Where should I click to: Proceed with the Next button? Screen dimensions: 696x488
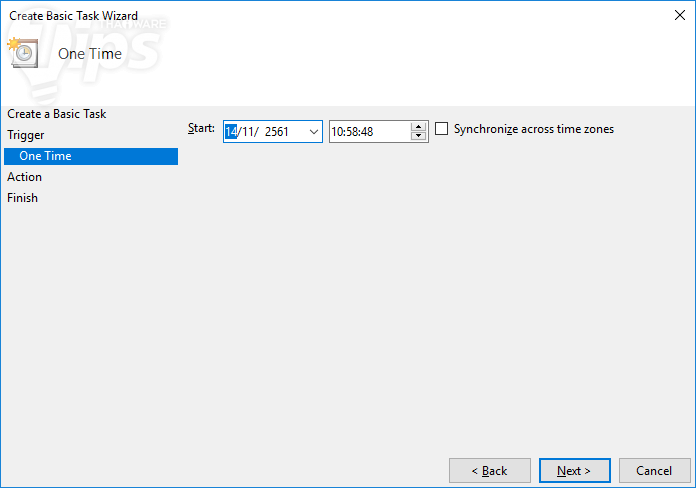click(x=574, y=470)
